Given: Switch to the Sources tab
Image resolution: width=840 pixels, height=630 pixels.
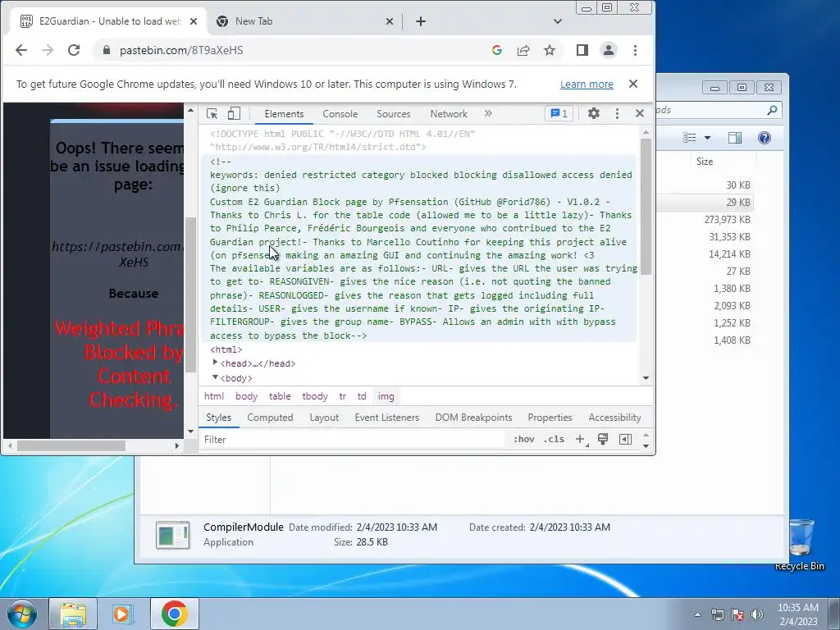Looking at the screenshot, I should (393, 113).
